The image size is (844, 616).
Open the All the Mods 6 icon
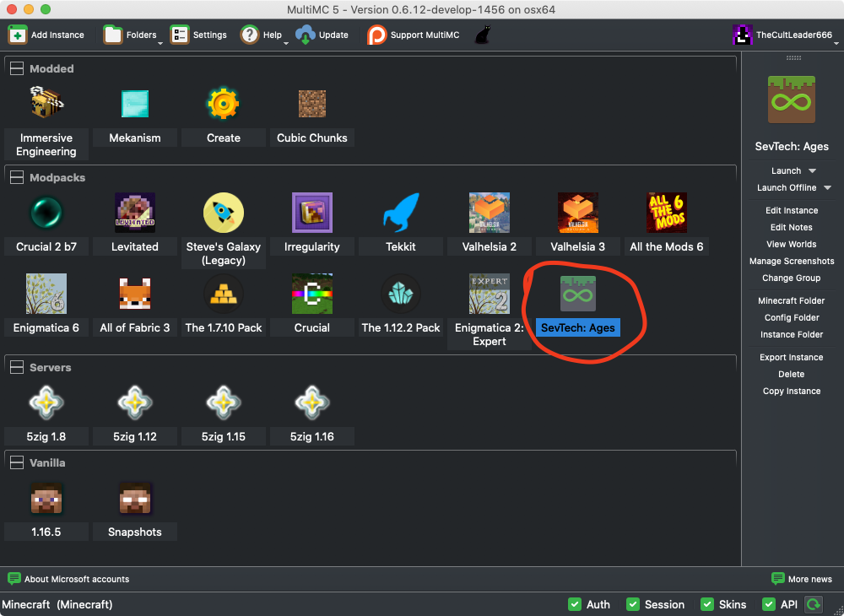[x=666, y=212]
